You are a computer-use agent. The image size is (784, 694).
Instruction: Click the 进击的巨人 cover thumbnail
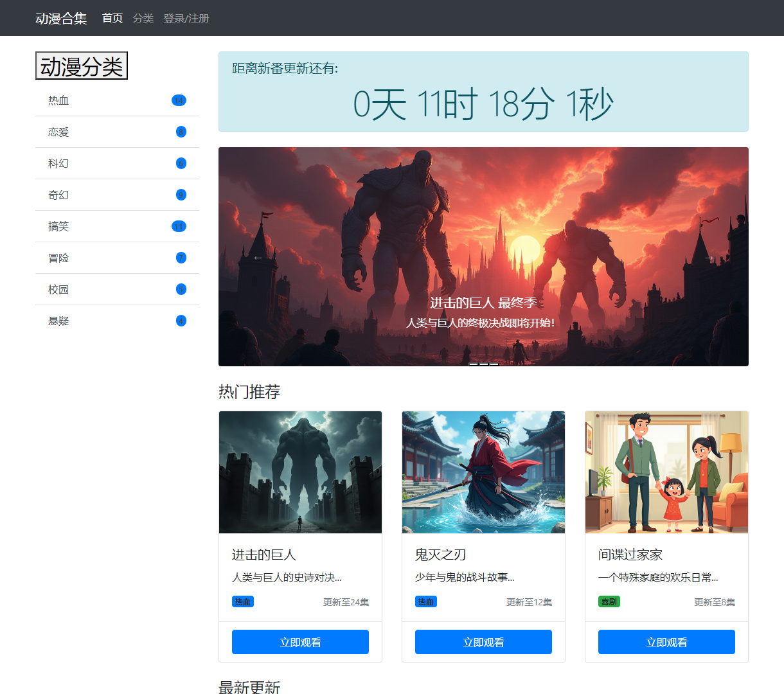point(300,472)
